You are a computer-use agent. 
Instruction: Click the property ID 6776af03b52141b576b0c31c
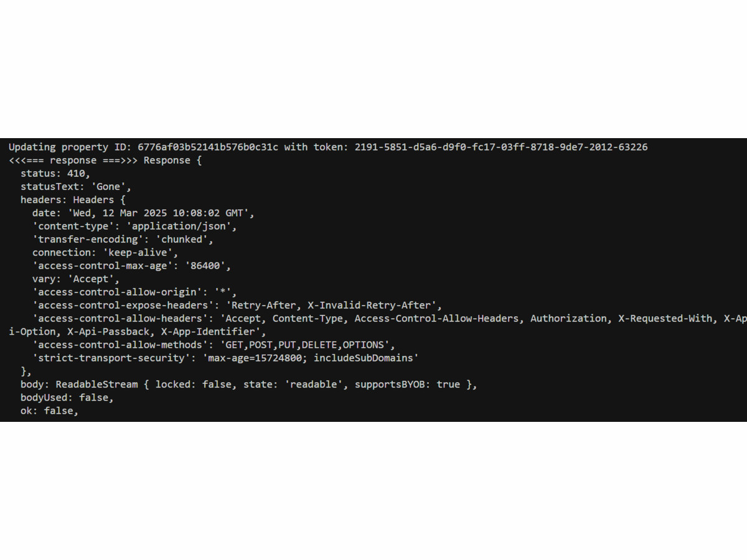click(x=208, y=147)
